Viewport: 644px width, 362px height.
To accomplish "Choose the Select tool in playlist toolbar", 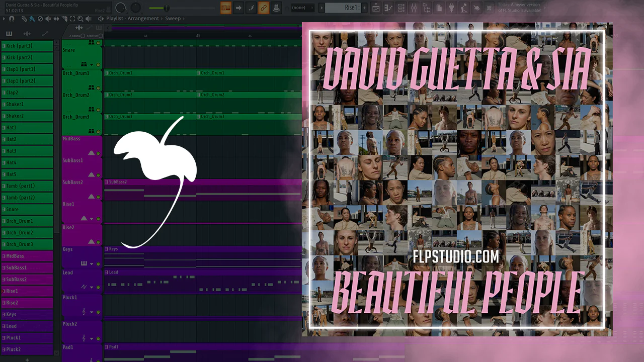I will 72,19.
